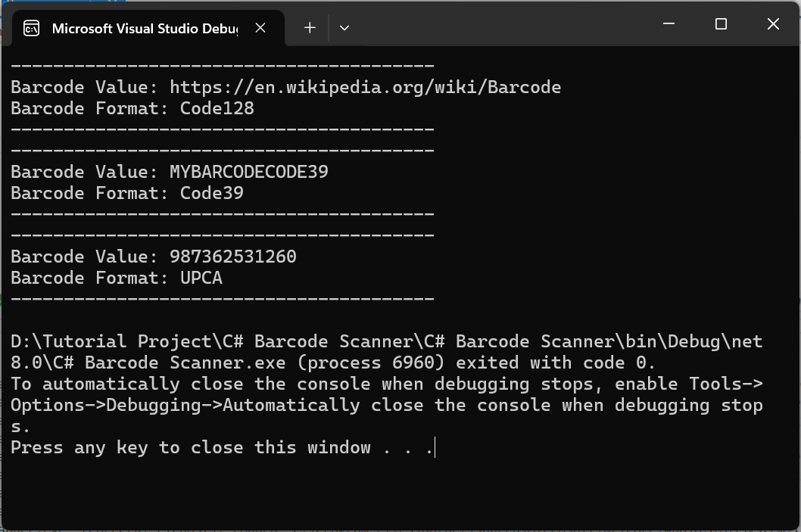
Task: Click the Wikipedia Barcode URL in output
Action: (x=365, y=87)
